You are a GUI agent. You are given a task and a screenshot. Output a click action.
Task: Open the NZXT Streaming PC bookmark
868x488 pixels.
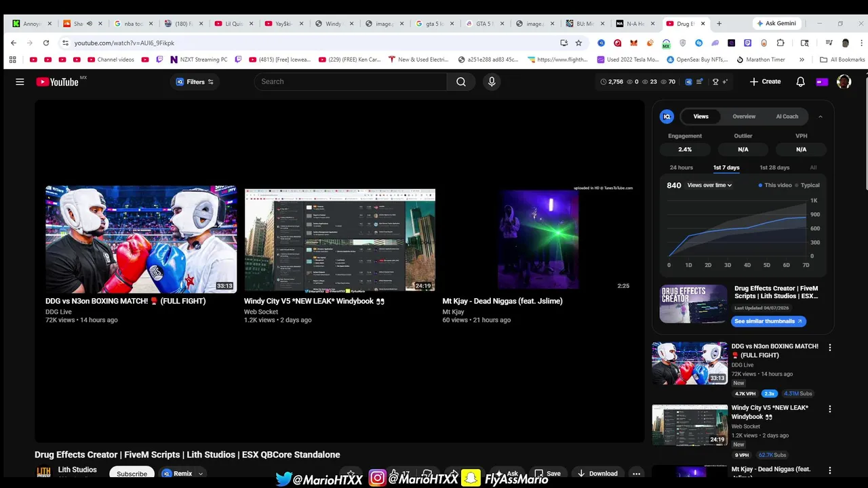coord(199,60)
